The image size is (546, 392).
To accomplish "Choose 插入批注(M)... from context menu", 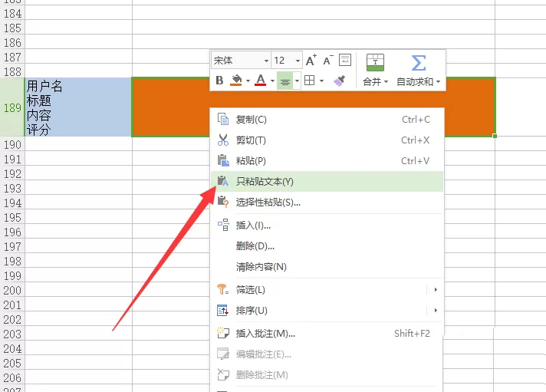I will (327, 334).
